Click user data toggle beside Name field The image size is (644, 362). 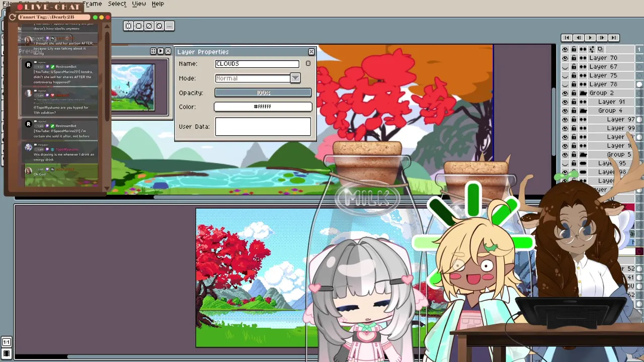click(x=308, y=63)
